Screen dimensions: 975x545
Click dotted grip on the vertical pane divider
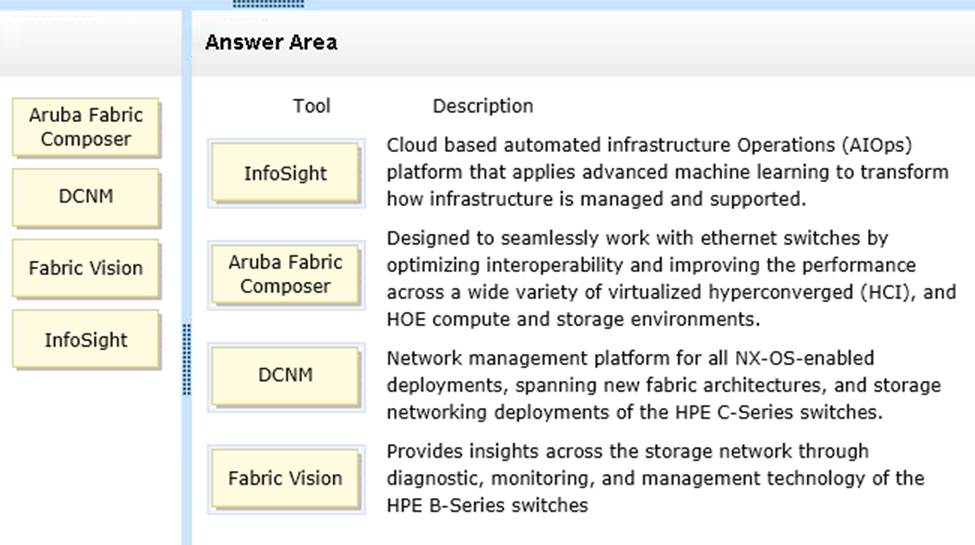click(187, 360)
